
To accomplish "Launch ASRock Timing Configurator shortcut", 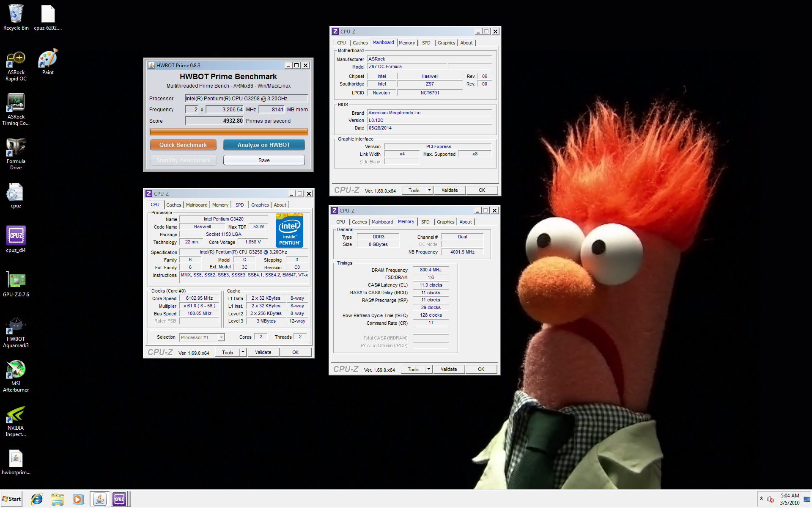I will click(x=16, y=109).
